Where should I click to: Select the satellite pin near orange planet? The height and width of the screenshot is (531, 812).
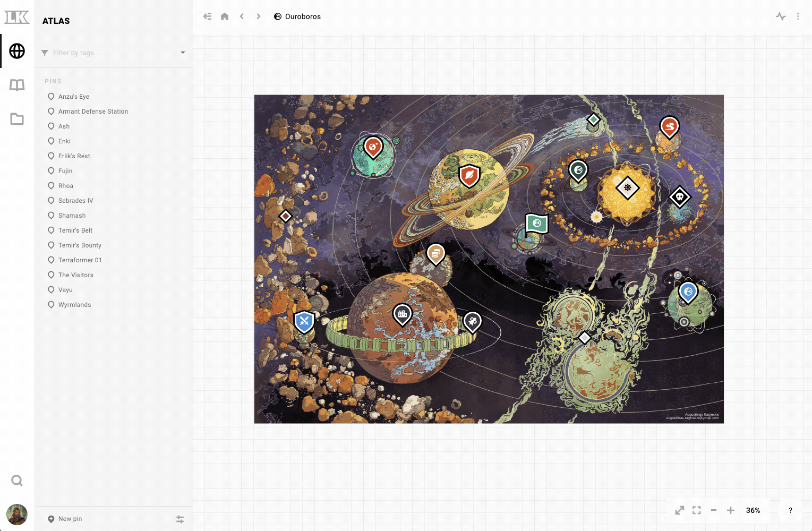pyautogui.click(x=472, y=321)
